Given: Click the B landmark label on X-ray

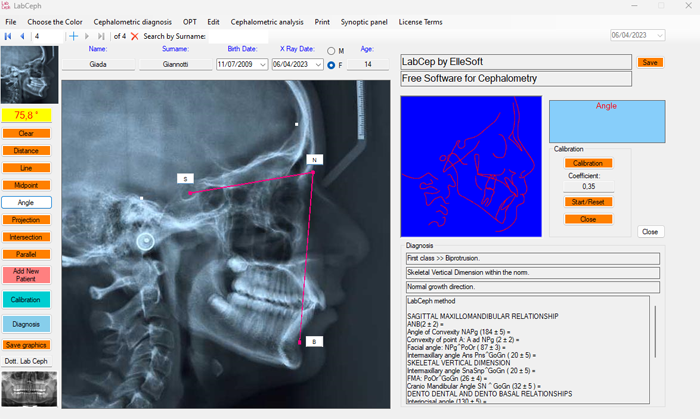Looking at the screenshot, I should [314, 342].
